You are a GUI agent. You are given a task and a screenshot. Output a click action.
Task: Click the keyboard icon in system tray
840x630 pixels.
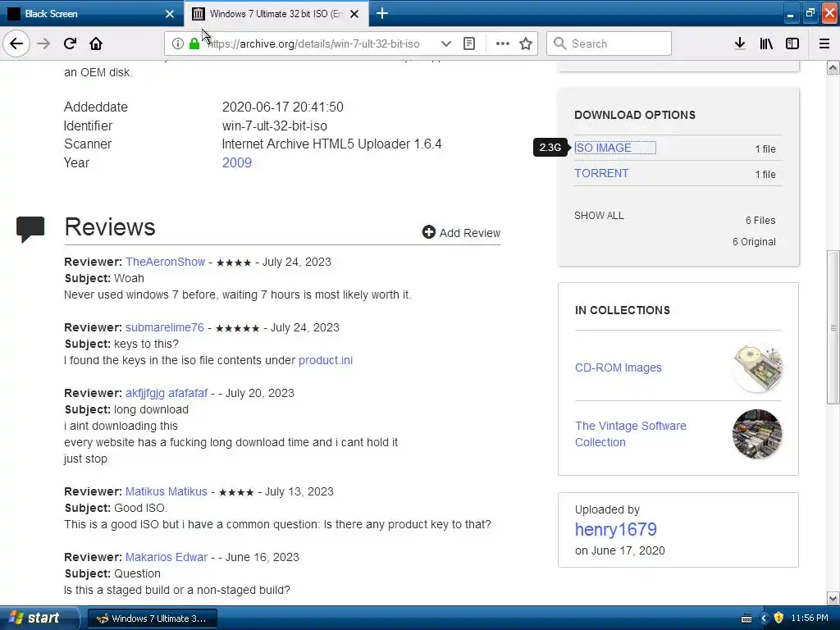click(x=746, y=619)
